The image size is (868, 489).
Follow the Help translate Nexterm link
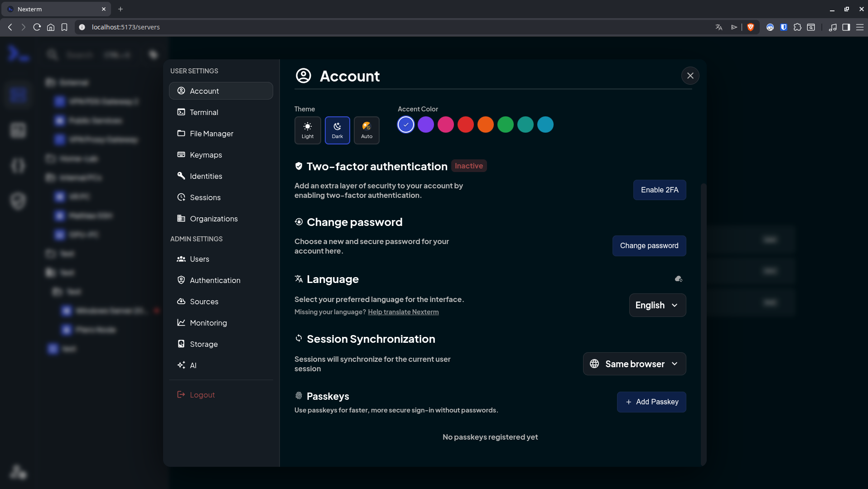pos(403,312)
